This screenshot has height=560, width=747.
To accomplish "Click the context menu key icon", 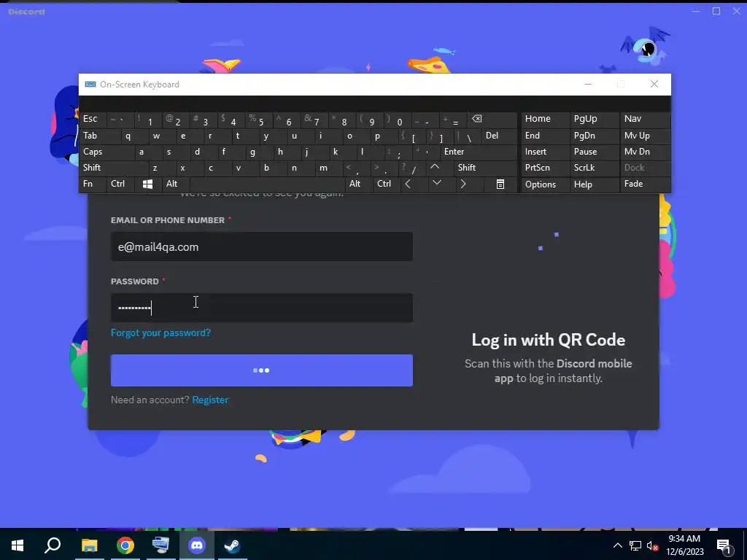I will click(500, 184).
